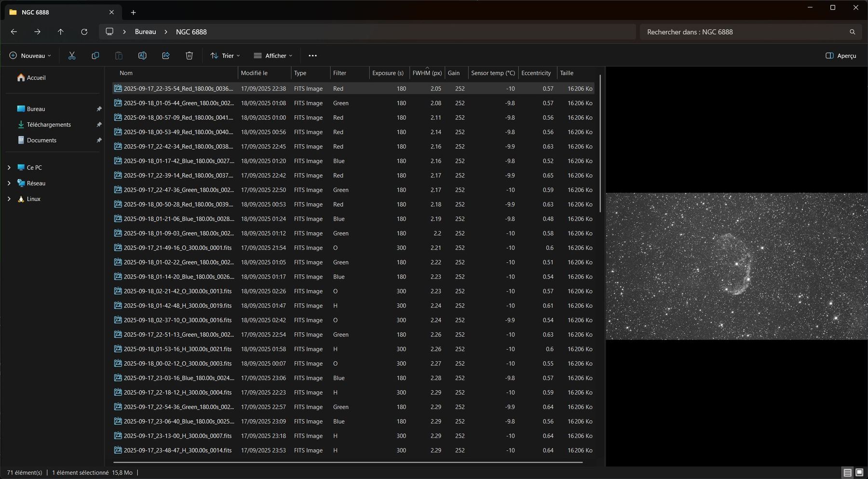The height and width of the screenshot is (479, 868).
Task: Expand the Ce PC tree node
Action: click(x=9, y=168)
